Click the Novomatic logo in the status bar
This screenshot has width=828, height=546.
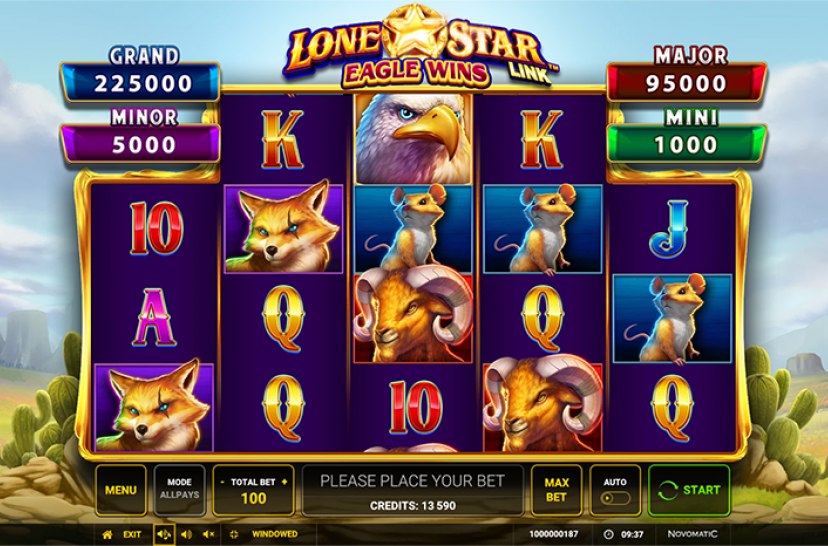(692, 534)
